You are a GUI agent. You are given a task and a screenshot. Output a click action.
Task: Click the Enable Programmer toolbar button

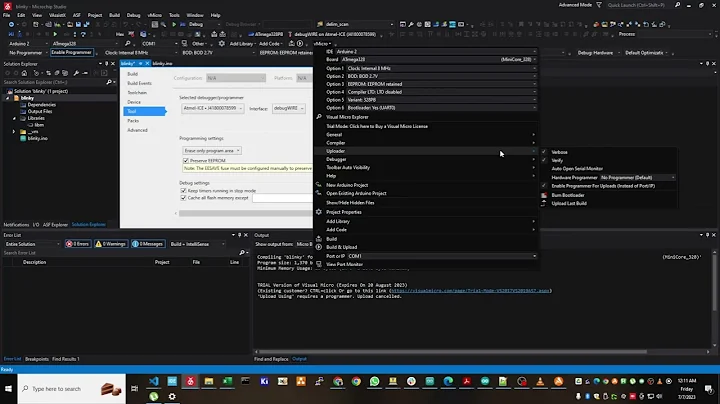tap(71, 53)
